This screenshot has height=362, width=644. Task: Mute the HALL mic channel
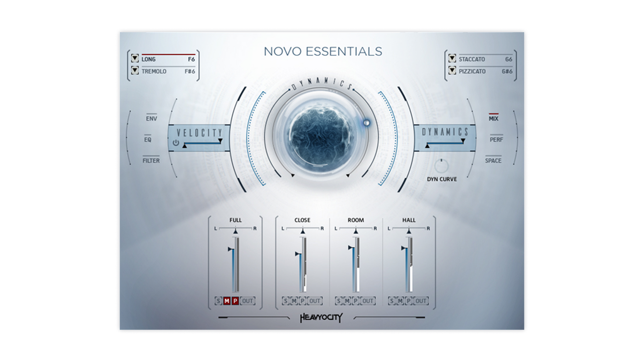400,301
